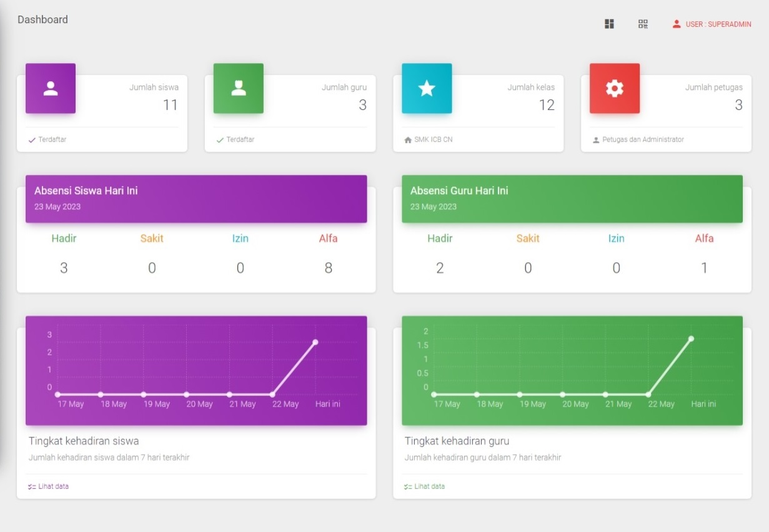Open the USER : SUPERADMIN account menu

(x=712, y=24)
